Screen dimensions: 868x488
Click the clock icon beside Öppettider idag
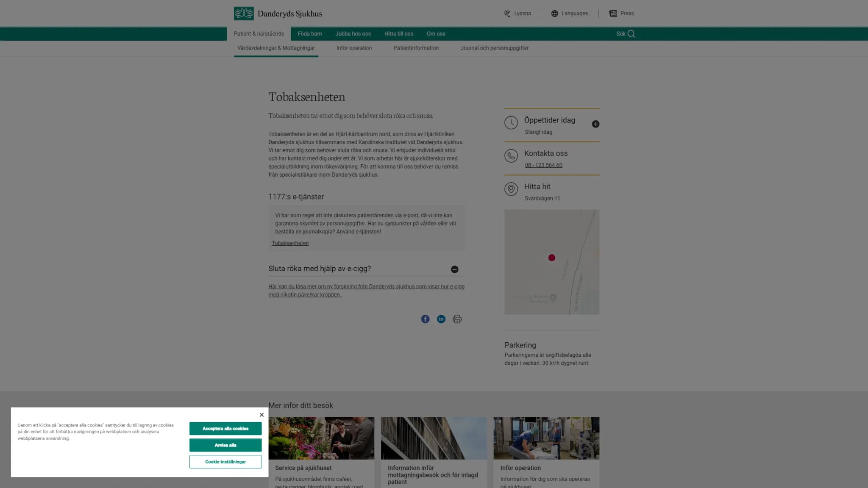511,123
